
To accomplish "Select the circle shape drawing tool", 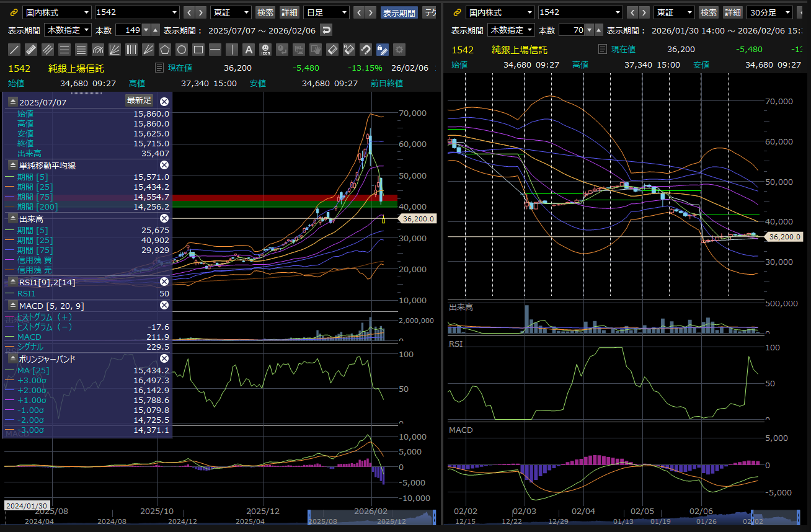I will [x=182, y=50].
